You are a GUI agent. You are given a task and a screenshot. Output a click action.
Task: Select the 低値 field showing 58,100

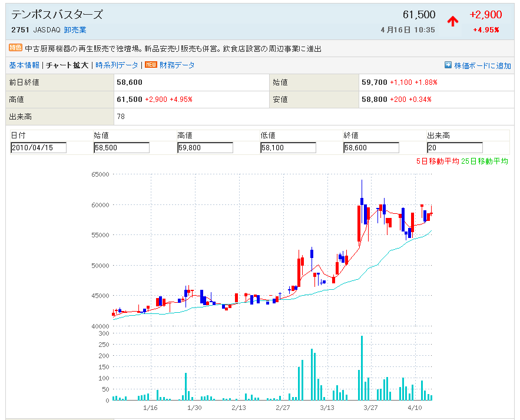pos(288,148)
